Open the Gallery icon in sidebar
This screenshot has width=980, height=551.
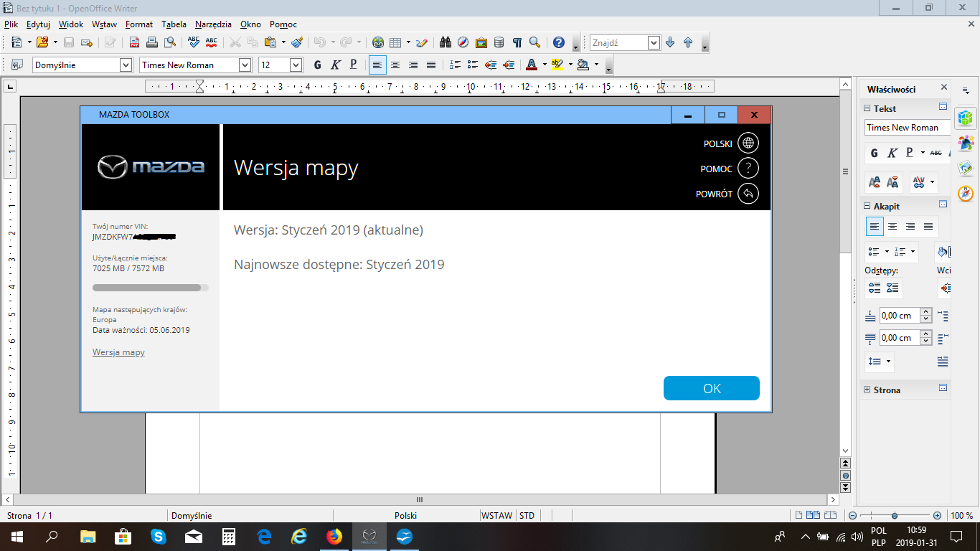966,169
